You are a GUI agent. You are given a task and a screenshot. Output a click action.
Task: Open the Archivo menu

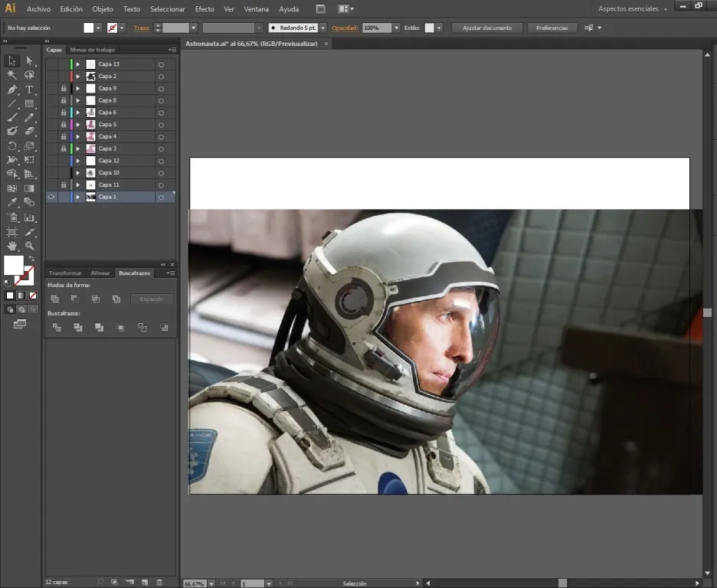(x=38, y=8)
